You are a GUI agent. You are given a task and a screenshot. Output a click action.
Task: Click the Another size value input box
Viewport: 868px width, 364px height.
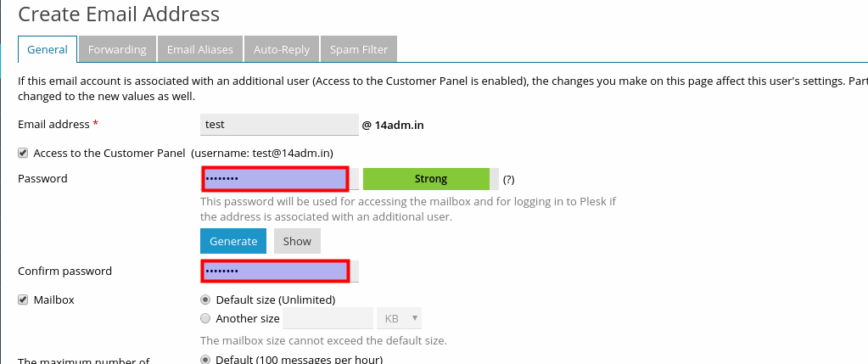point(328,319)
